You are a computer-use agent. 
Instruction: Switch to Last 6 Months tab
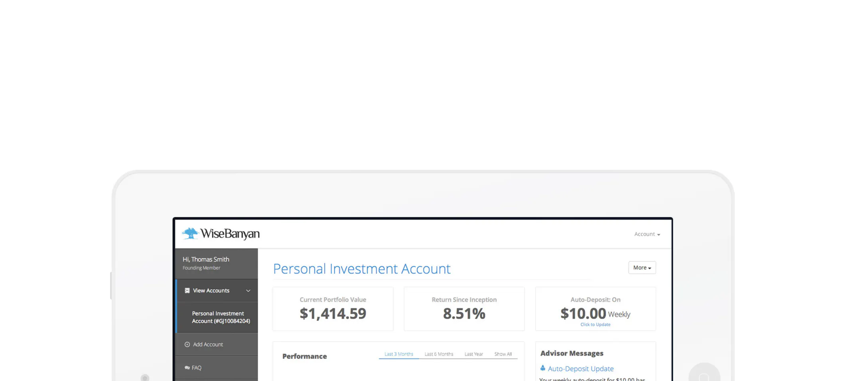(439, 354)
